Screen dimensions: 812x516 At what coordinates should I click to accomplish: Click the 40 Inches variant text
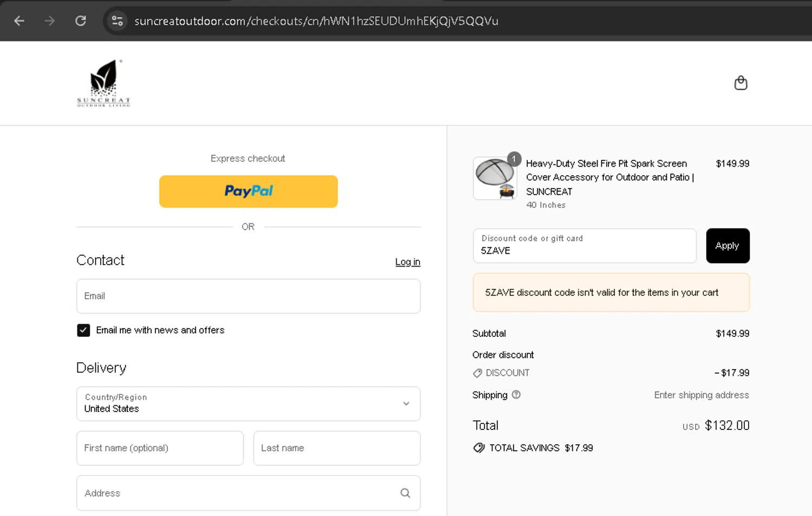tap(546, 205)
